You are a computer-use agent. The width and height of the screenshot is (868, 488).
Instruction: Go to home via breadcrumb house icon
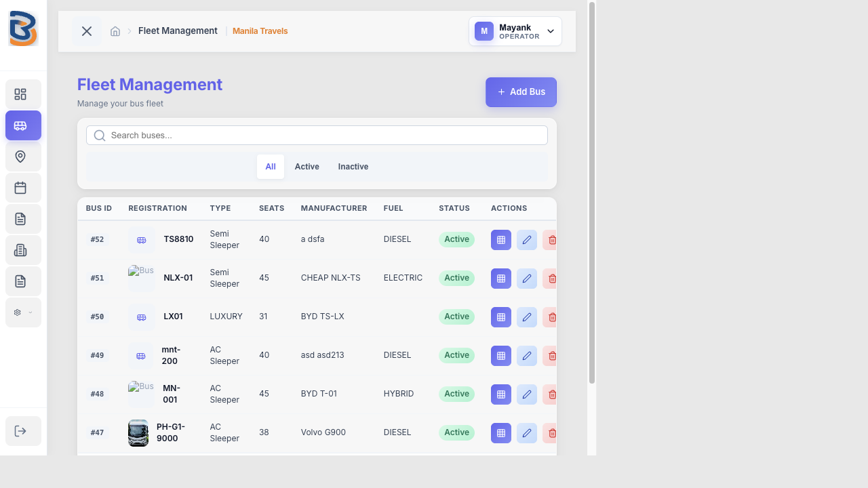[115, 31]
